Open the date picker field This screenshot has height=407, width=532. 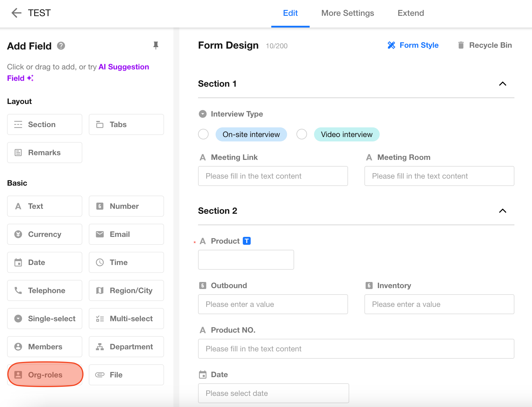273,393
